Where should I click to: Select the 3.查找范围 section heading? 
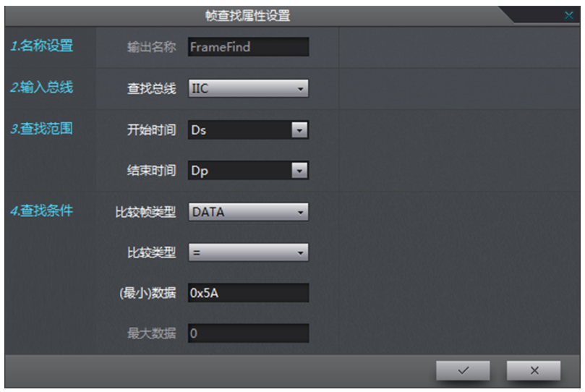click(x=42, y=129)
